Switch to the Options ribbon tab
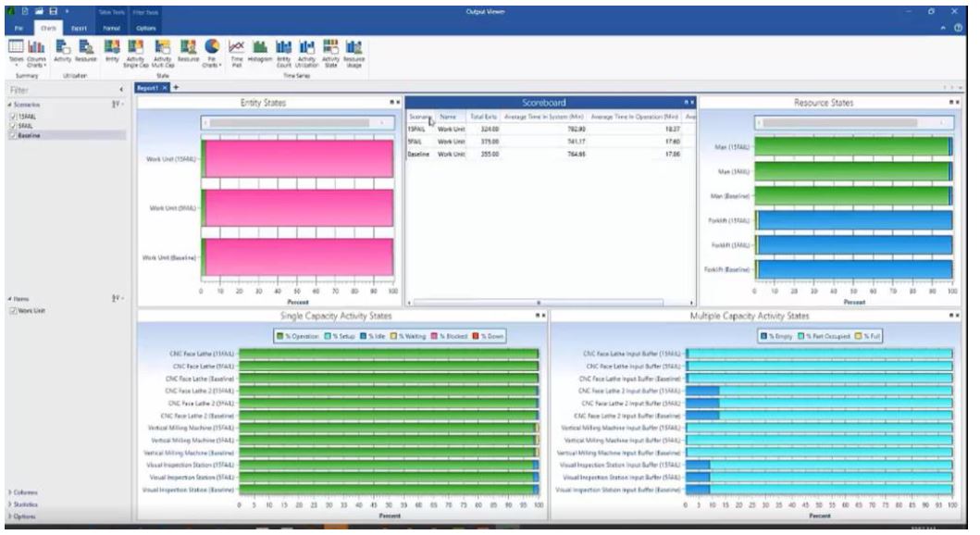The width and height of the screenshot is (980, 535). click(x=146, y=28)
